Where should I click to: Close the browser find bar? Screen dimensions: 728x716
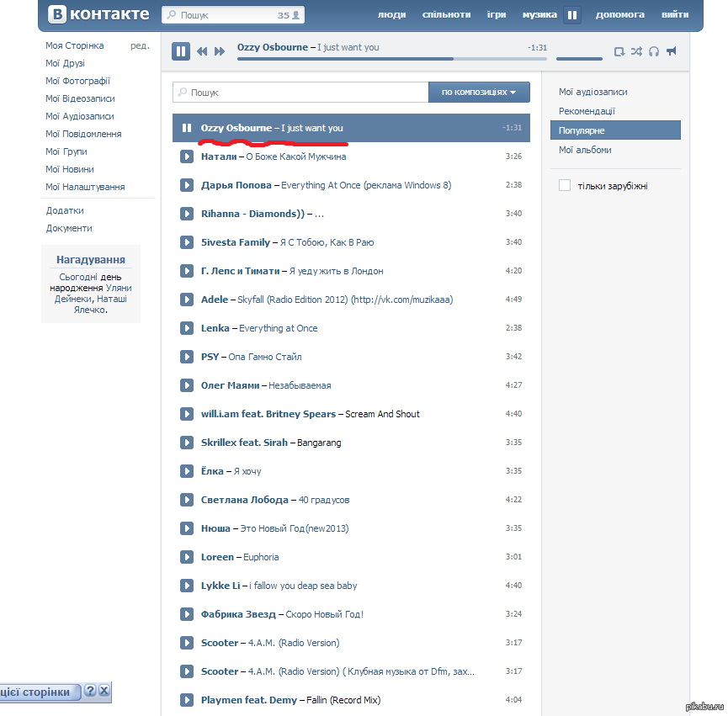tap(104, 691)
